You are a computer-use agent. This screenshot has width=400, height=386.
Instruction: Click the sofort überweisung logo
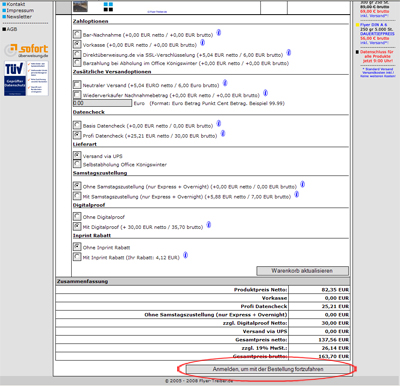pos(26,51)
